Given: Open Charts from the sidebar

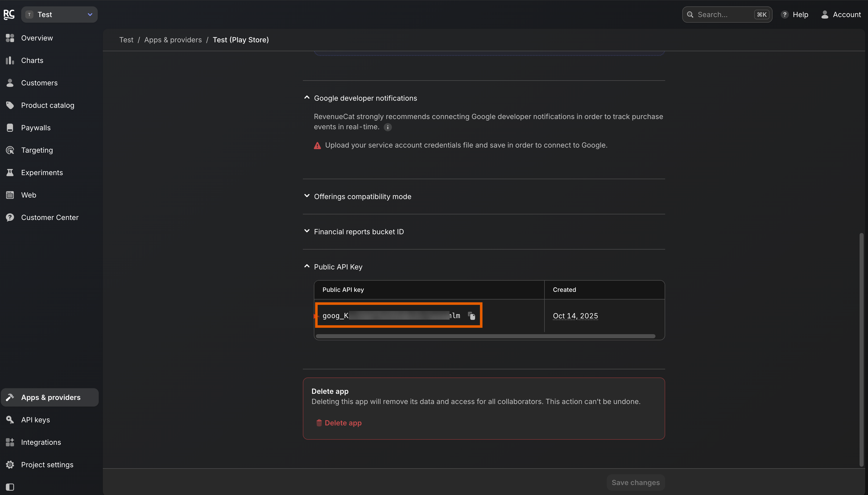Looking at the screenshot, I should (x=32, y=60).
